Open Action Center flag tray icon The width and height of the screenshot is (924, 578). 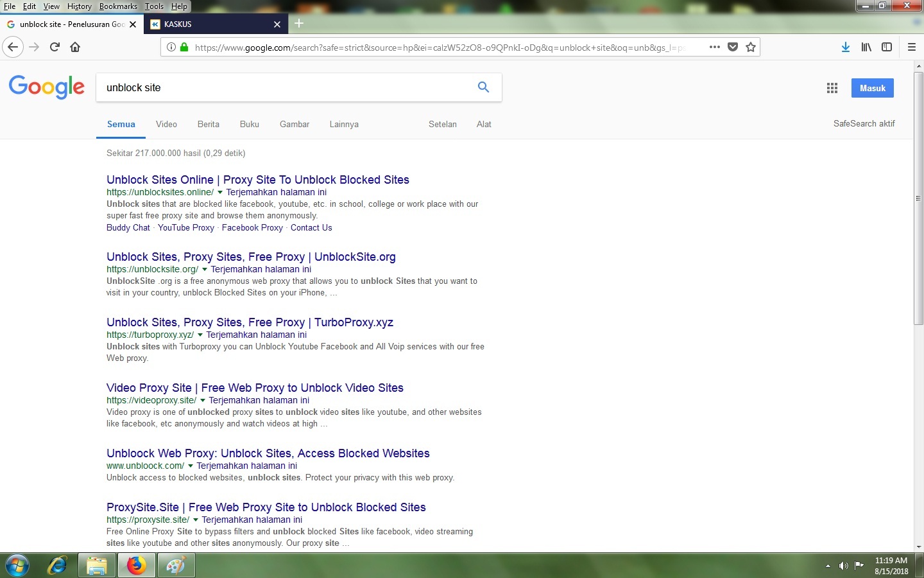click(859, 566)
